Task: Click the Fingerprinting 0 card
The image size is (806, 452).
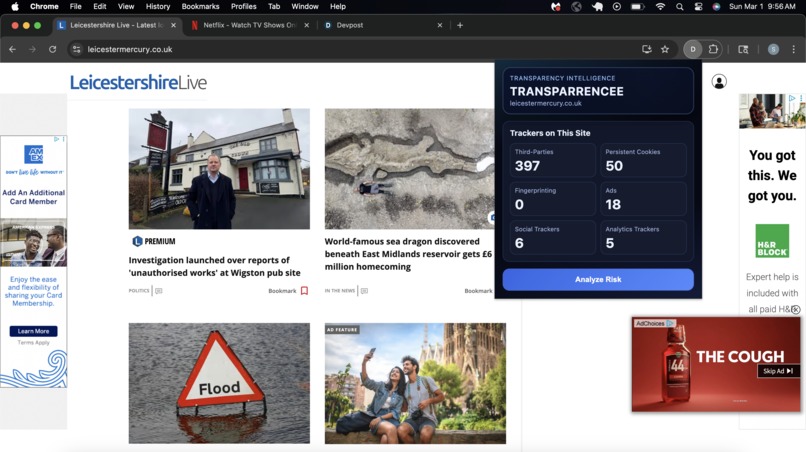Action: [x=553, y=198]
